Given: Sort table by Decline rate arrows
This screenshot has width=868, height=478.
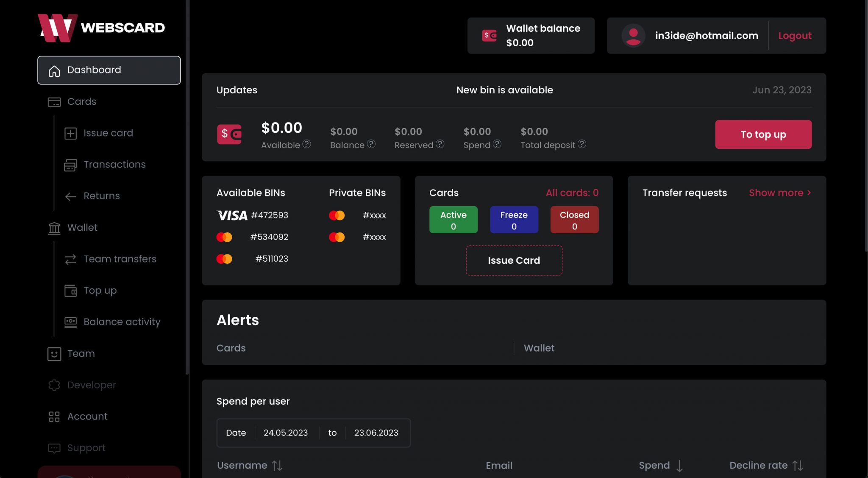Looking at the screenshot, I should [x=798, y=466].
